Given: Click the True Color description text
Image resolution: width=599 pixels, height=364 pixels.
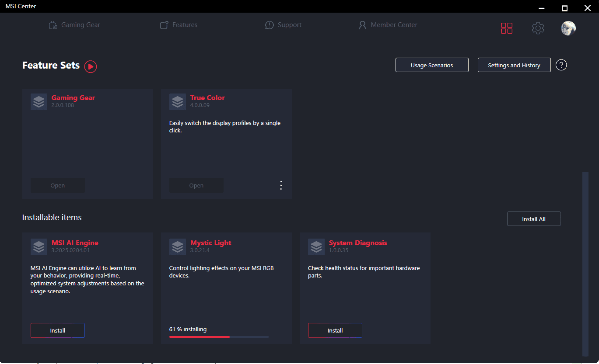Looking at the screenshot, I should tap(225, 127).
